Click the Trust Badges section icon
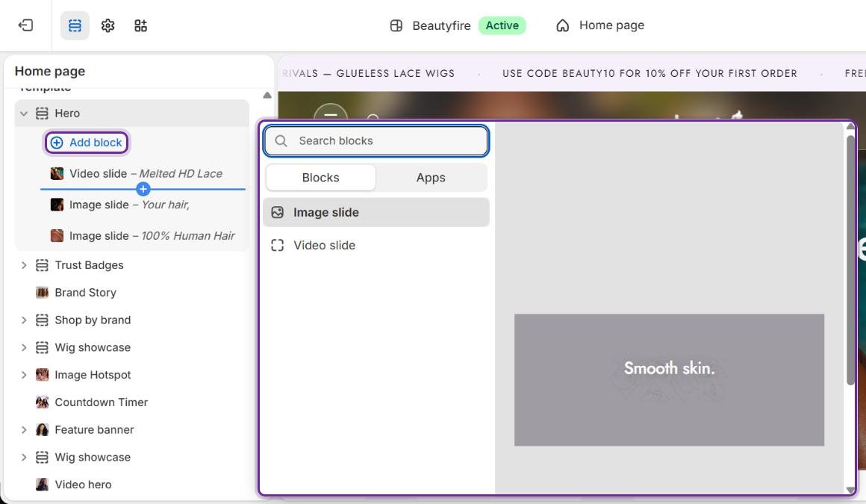 click(x=42, y=265)
